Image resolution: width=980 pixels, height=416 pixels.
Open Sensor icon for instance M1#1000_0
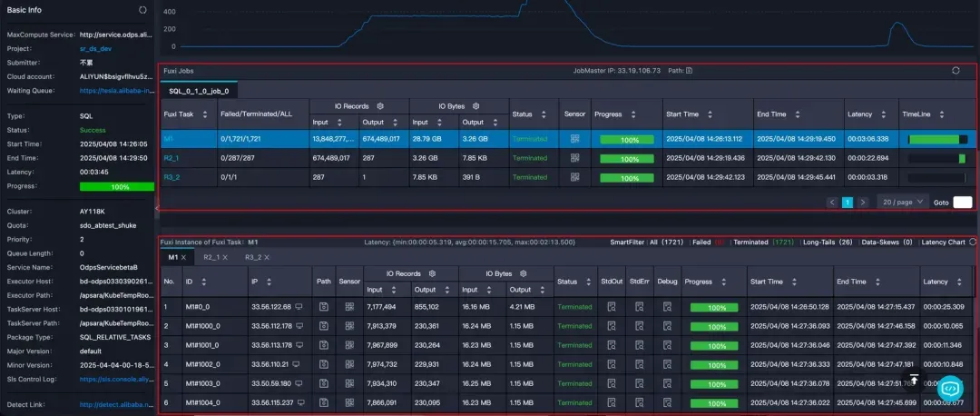[x=349, y=326]
